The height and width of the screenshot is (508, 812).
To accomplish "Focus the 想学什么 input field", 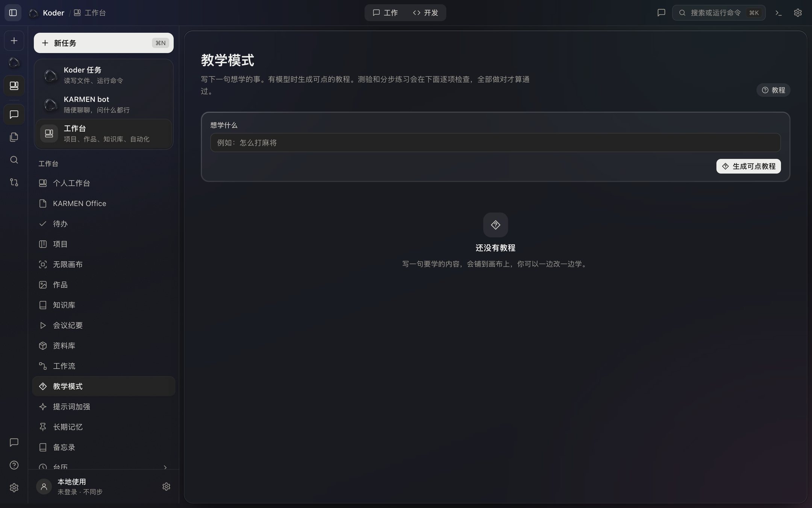I will (495, 143).
